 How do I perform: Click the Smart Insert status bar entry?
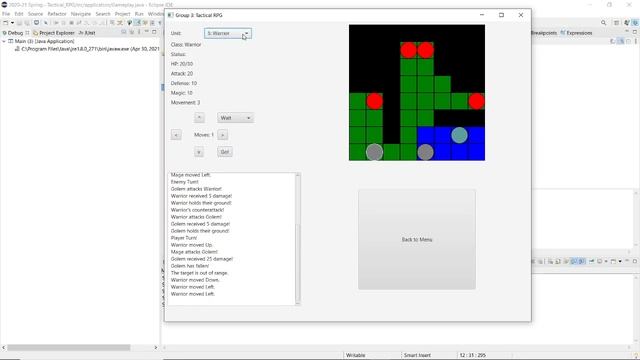417,355
